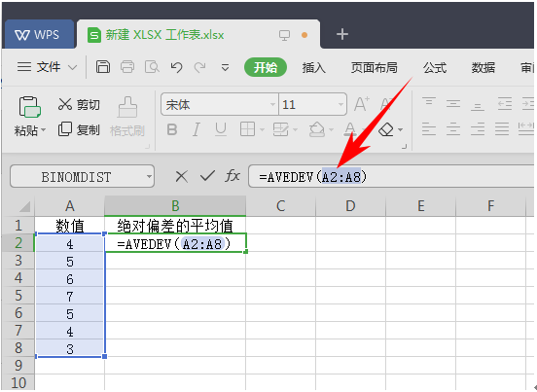The height and width of the screenshot is (392, 537).
Task: Undo the last action
Action: pos(176,67)
